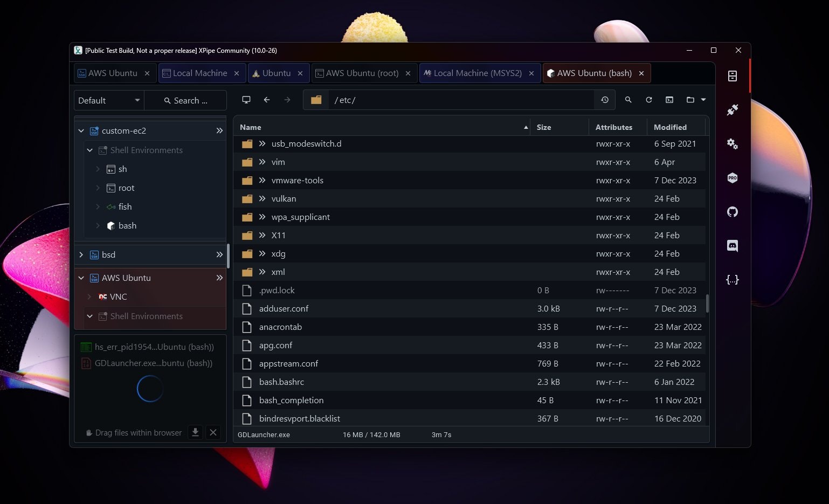Click the open arrows beside vim folder

coord(262,162)
